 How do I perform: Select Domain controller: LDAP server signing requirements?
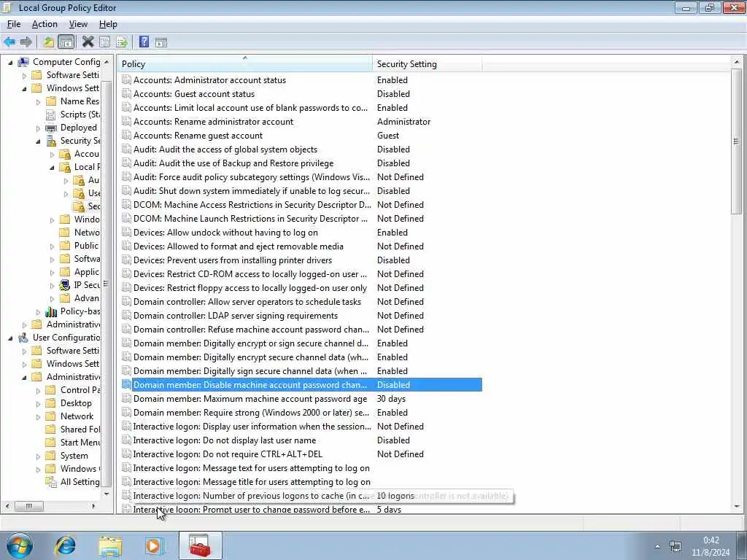[x=236, y=315]
